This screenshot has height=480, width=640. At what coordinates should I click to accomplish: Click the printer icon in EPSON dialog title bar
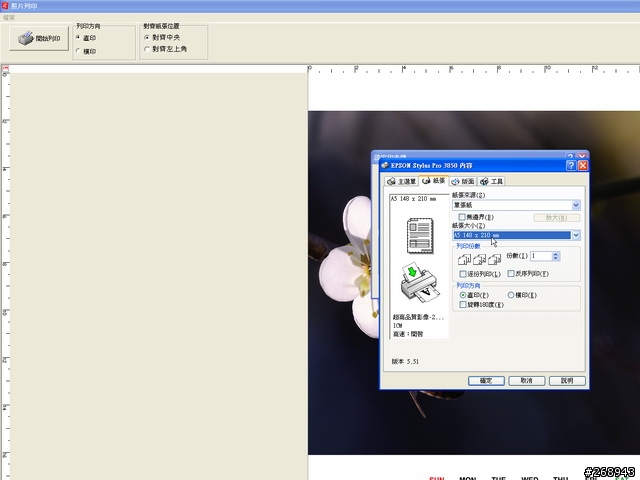click(385, 165)
